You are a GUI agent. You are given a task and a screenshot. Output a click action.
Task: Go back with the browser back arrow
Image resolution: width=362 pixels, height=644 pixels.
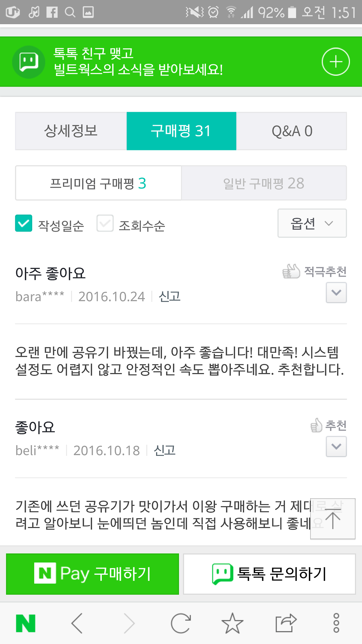[77, 623]
